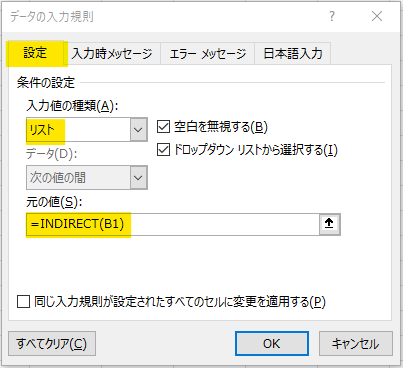Switch to the 設定 tab
This screenshot has width=403, height=368.
[35, 53]
